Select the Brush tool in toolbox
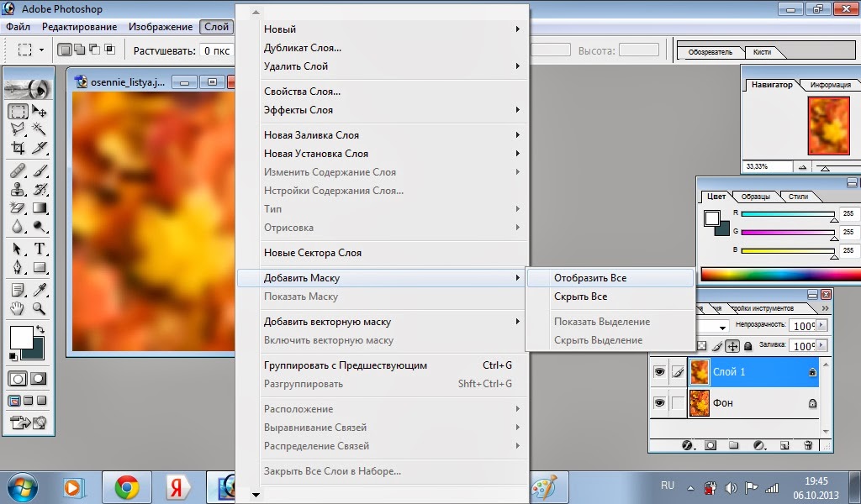The height and width of the screenshot is (504, 861). 39,171
